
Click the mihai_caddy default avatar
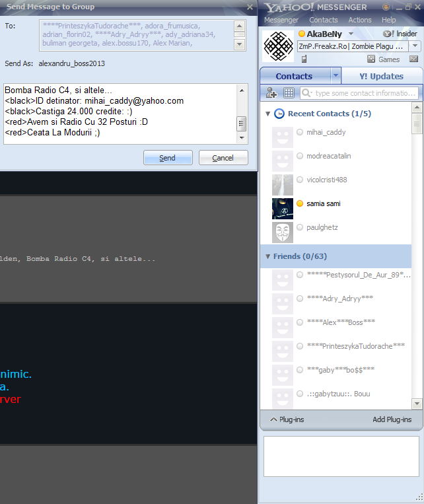[x=283, y=137]
